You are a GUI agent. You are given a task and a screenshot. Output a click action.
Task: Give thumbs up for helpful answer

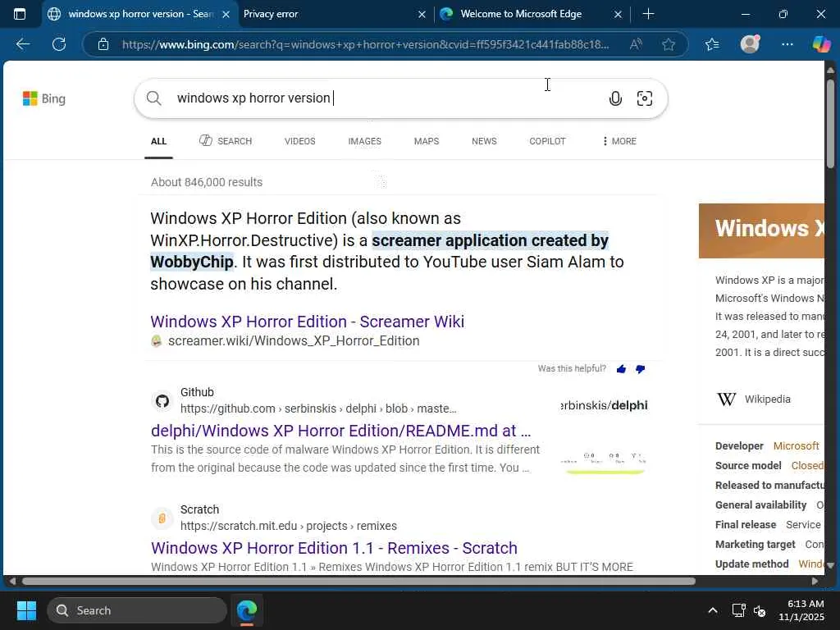point(622,368)
